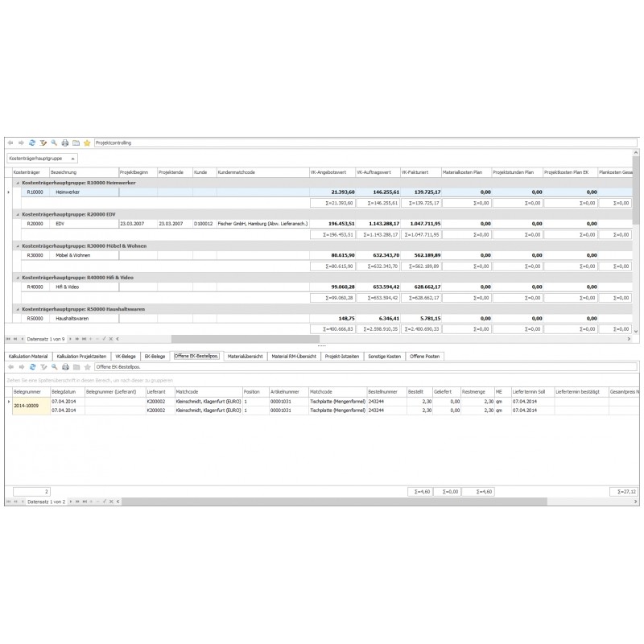Go to the next record in the 'Datensatz 1 von 2' navigator
This screenshot has width=644, height=644.
pos(71,502)
